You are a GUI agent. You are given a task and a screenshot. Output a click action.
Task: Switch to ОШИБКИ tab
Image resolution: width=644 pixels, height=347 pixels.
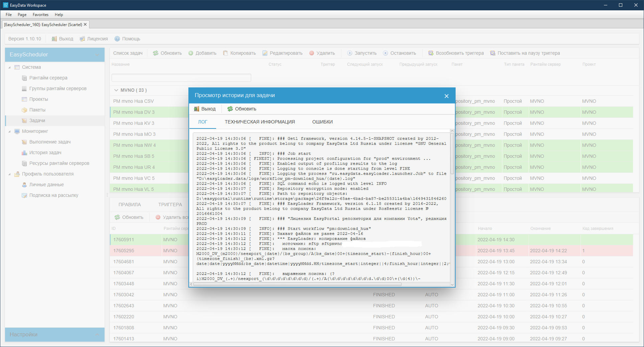click(322, 122)
